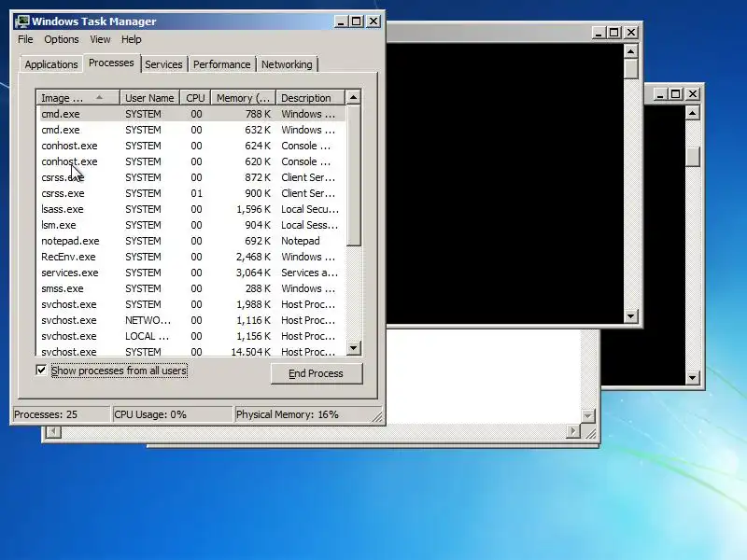Click Notepad window resize grip
Viewport: 747px width, 560px height.
click(x=590, y=433)
